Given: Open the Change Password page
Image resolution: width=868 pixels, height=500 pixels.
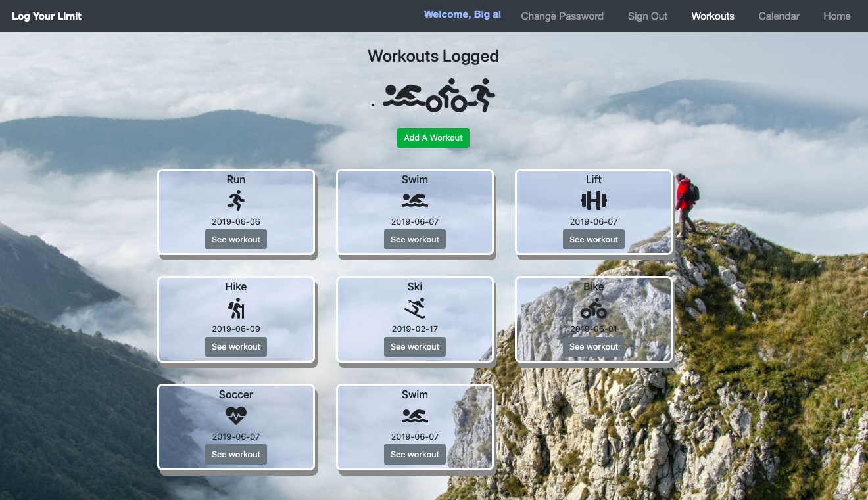Looking at the screenshot, I should 562,16.
